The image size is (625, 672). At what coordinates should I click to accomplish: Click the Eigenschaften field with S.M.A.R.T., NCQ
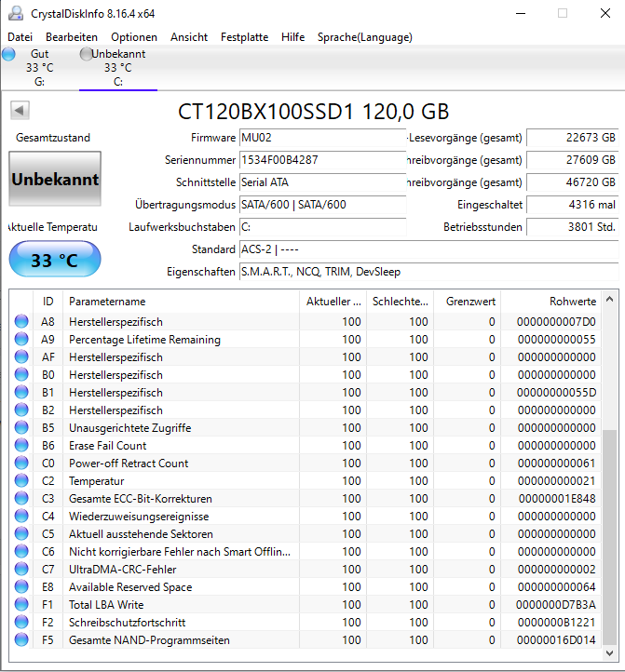pyautogui.click(x=429, y=271)
